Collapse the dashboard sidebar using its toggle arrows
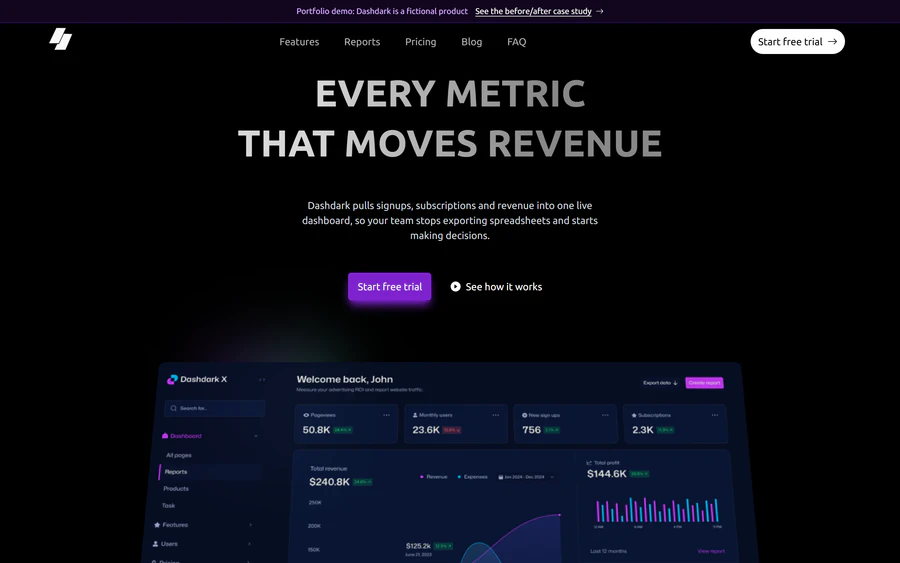This screenshot has height=563, width=900. click(262, 379)
